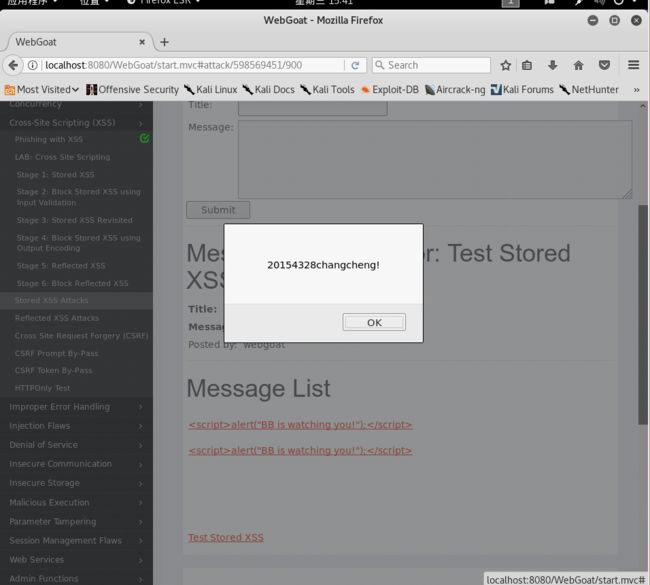650x585 pixels.
Task: Open Aircrack-ng bookmark
Action: 455,90
